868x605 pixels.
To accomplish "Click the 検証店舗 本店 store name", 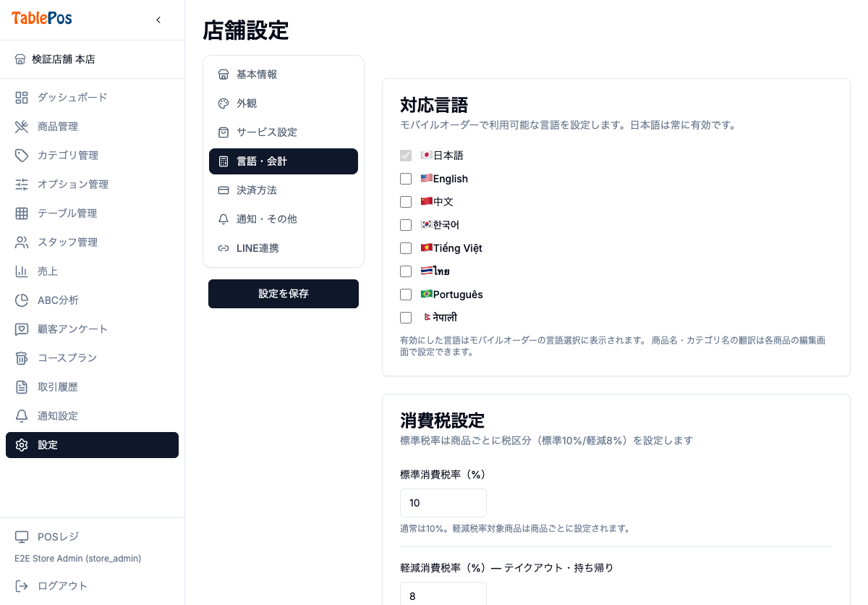I will coord(64,59).
